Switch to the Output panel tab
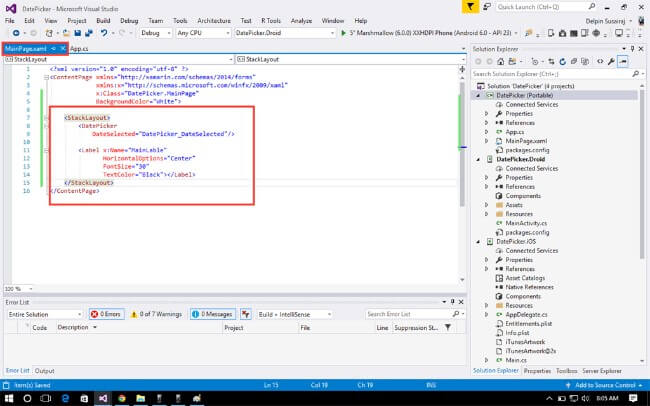The image size is (650, 406). click(46, 371)
